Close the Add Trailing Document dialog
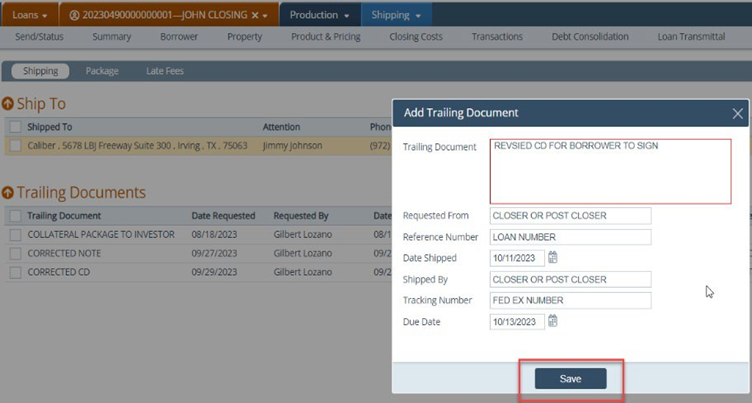This screenshot has height=403, width=752. pos(738,113)
